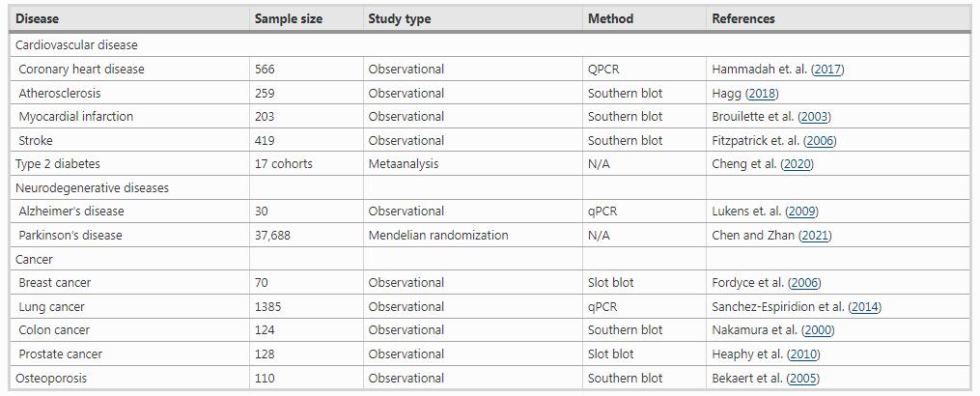Click the Sanchez-Espiridion 2014 citation link
Viewport: 980px width, 396px height.
pyautogui.click(x=864, y=307)
